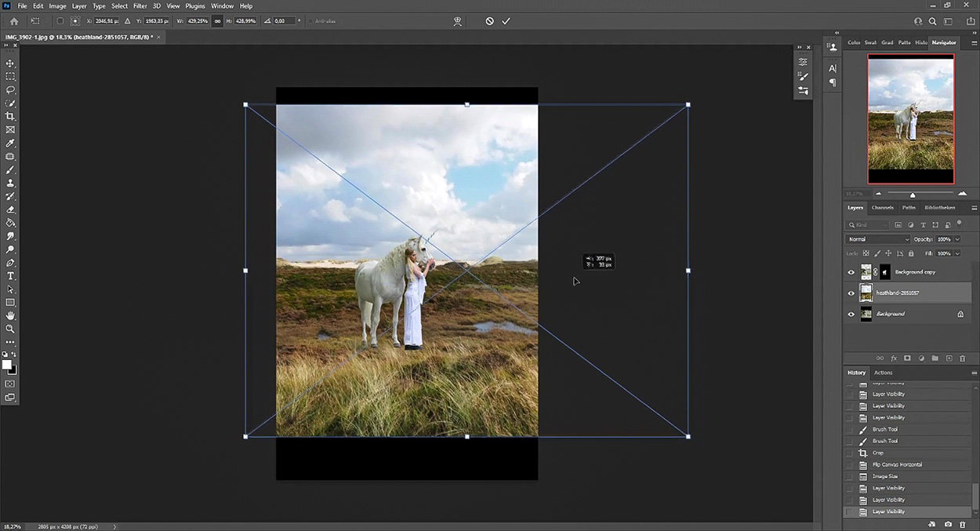The width and height of the screenshot is (980, 531).
Task: Switch to the Paths tab
Action: pos(909,208)
